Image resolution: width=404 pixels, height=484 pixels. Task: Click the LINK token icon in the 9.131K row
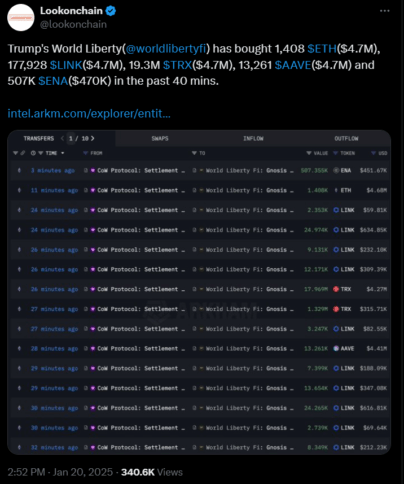(x=336, y=250)
